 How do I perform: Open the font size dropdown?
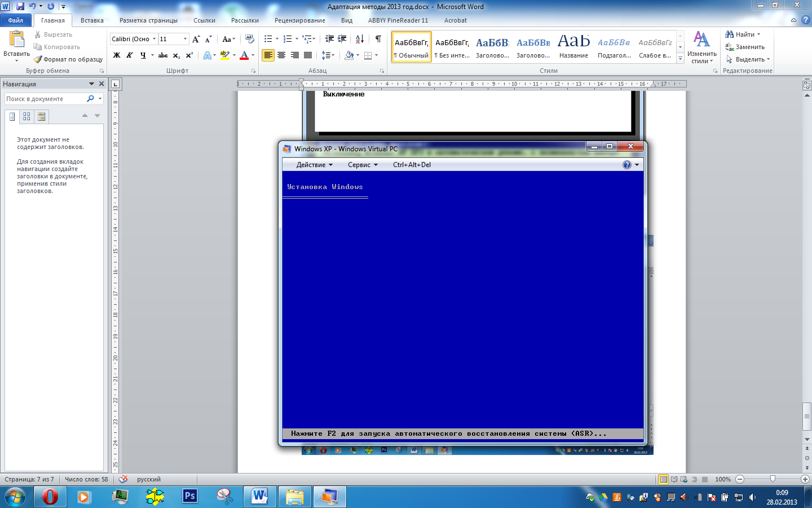pyautogui.click(x=185, y=39)
